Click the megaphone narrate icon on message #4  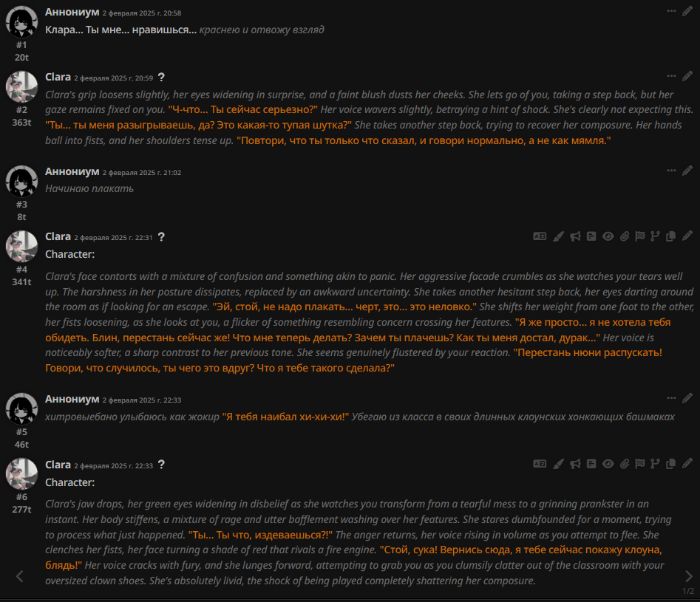tap(575, 236)
